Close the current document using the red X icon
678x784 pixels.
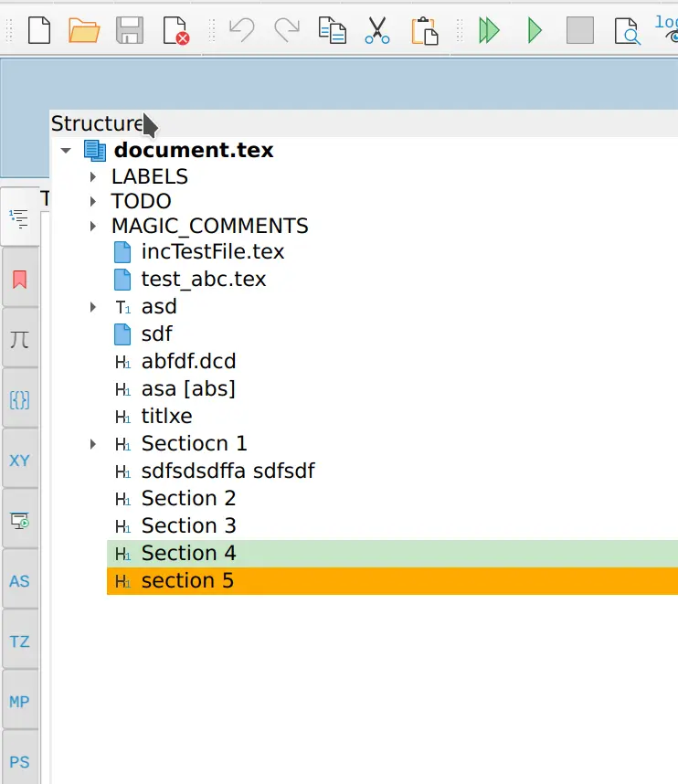click(175, 30)
